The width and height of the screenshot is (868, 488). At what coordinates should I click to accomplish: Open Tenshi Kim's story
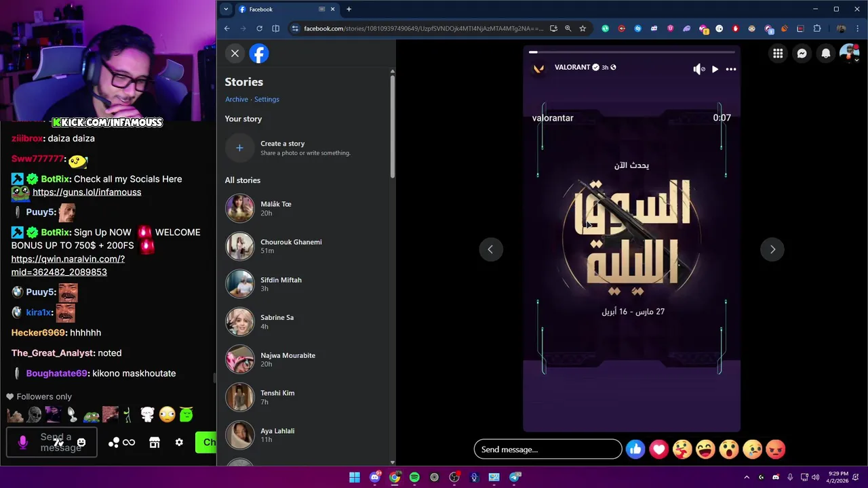[x=305, y=397]
